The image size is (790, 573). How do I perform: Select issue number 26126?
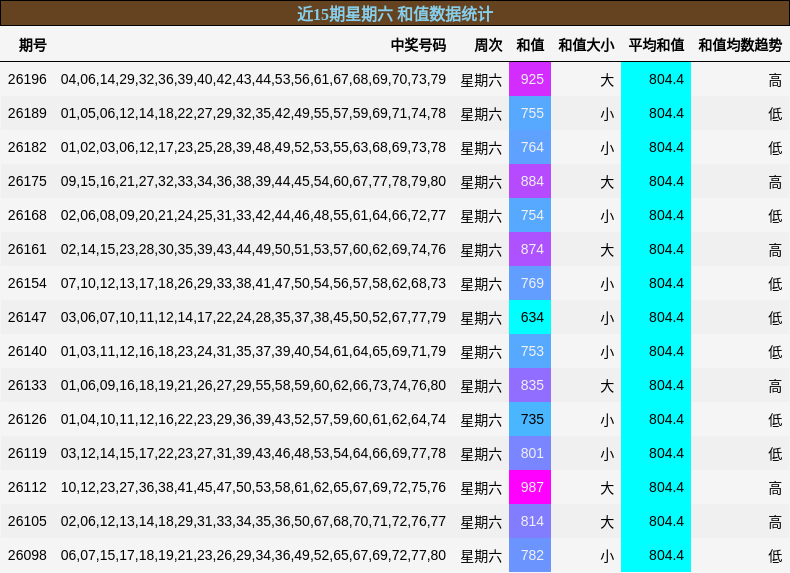(x=27, y=420)
